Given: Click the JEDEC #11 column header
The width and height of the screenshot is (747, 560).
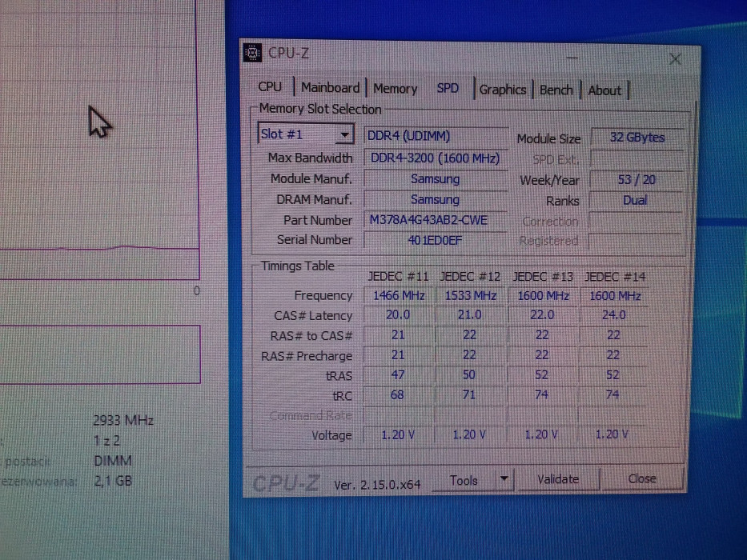Looking at the screenshot, I should coord(398,277).
